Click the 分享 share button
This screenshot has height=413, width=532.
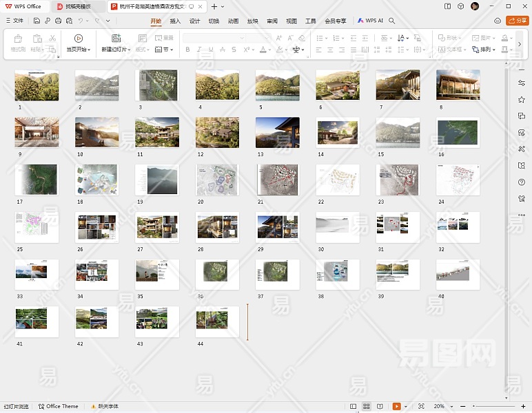[x=517, y=21]
